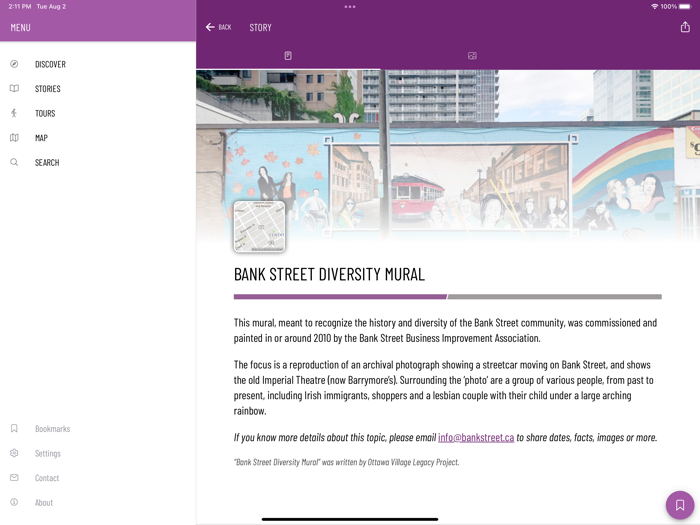This screenshot has height=525, width=700.
Task: Tap the STORY header title
Action: 260,28
